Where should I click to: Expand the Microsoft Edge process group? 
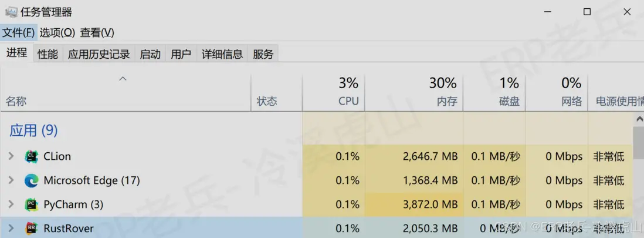[x=11, y=180]
